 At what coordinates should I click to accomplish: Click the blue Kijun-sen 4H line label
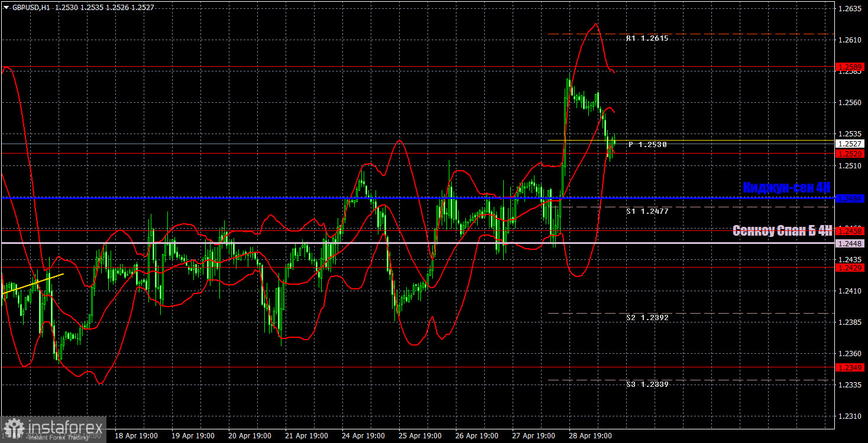point(786,187)
